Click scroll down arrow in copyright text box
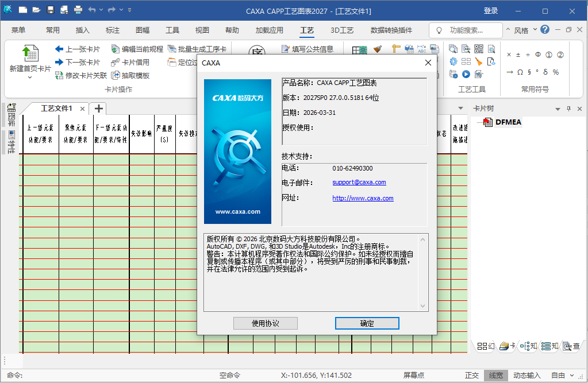Viewport: 588px width, 383px height. (422, 306)
